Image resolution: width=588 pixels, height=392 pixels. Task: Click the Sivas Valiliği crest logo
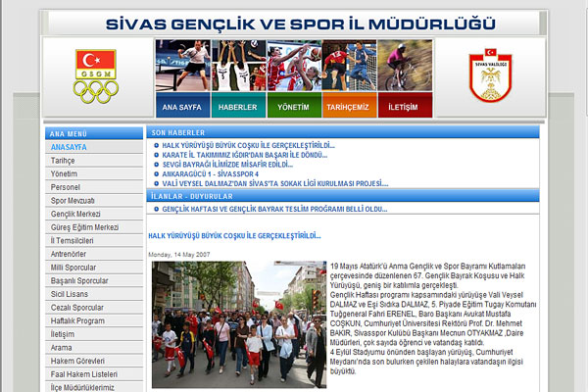pos(490,75)
